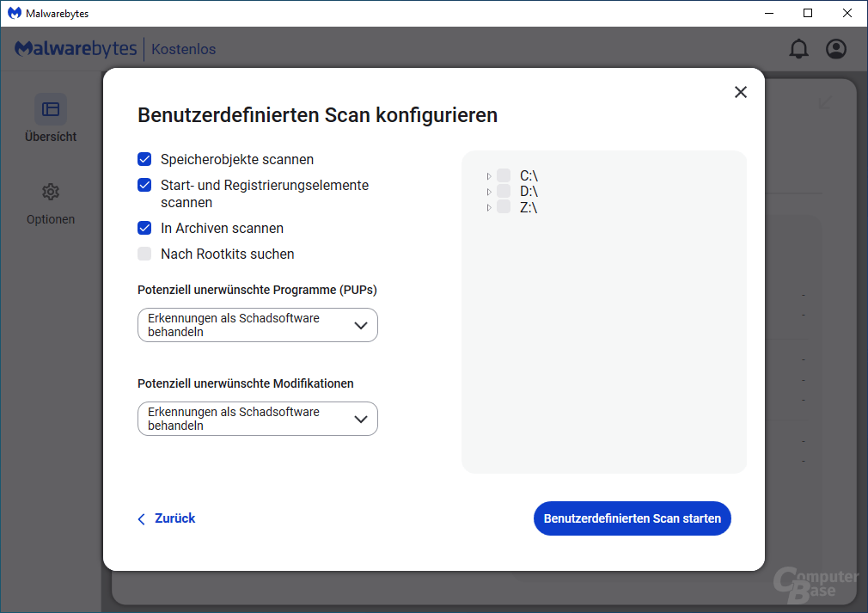Uncheck Speicherobjekte scannen checkbox

[x=144, y=159]
